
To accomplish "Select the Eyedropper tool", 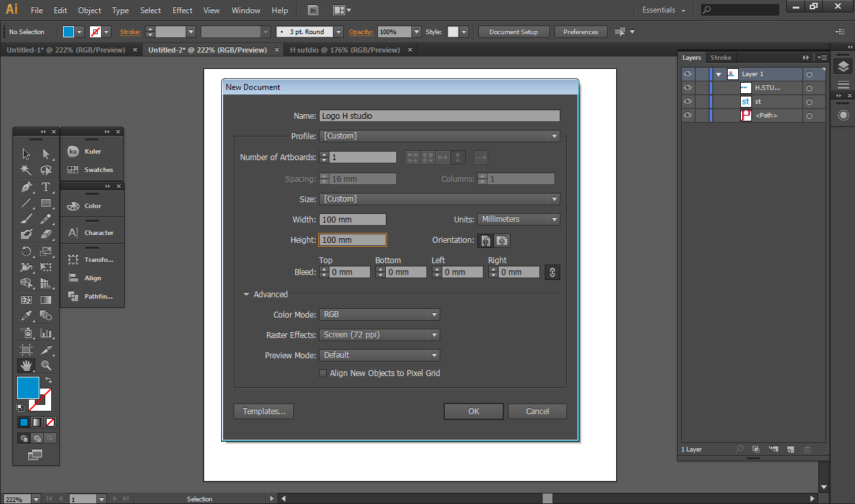I will [x=26, y=316].
